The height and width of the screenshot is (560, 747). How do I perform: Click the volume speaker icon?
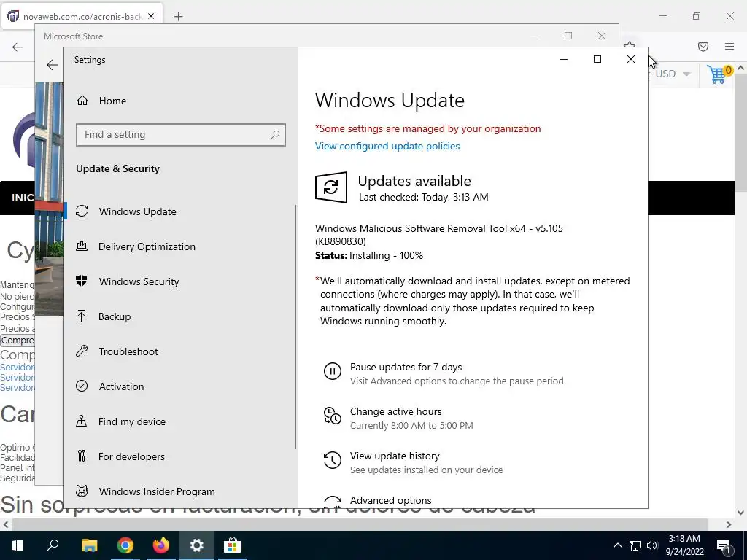click(652, 545)
